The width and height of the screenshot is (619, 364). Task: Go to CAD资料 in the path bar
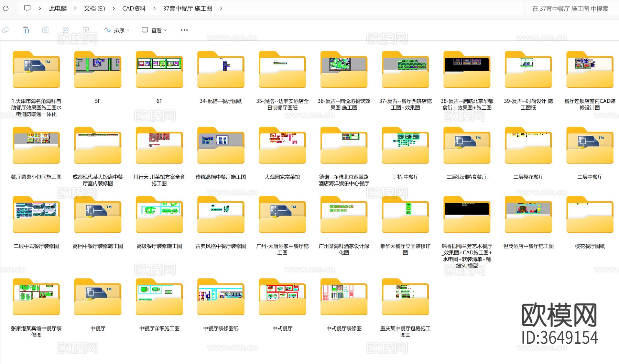134,9
